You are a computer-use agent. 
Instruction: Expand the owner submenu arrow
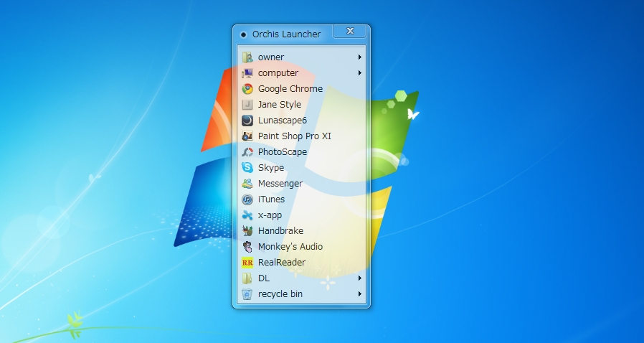(360, 57)
